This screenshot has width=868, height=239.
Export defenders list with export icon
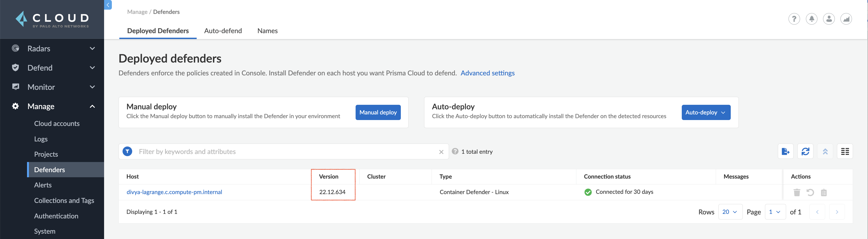pyautogui.click(x=785, y=152)
